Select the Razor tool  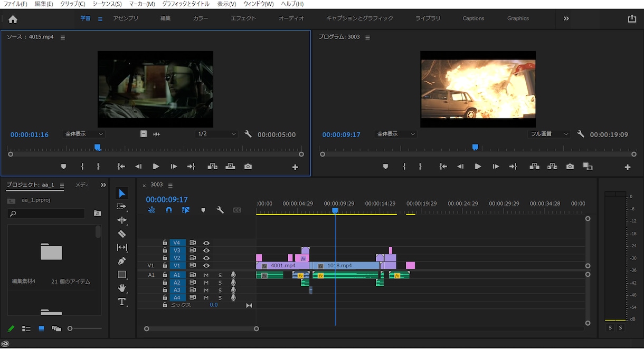tap(122, 234)
